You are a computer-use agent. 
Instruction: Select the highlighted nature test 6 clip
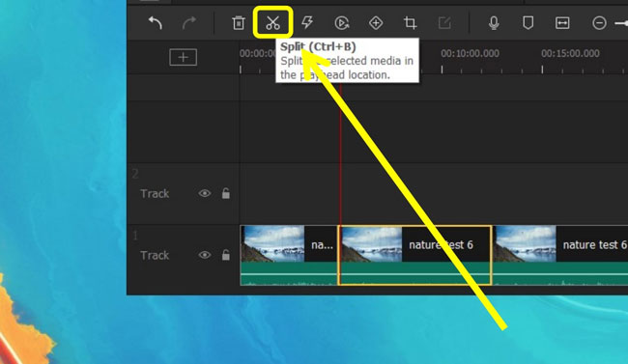pyautogui.click(x=414, y=256)
